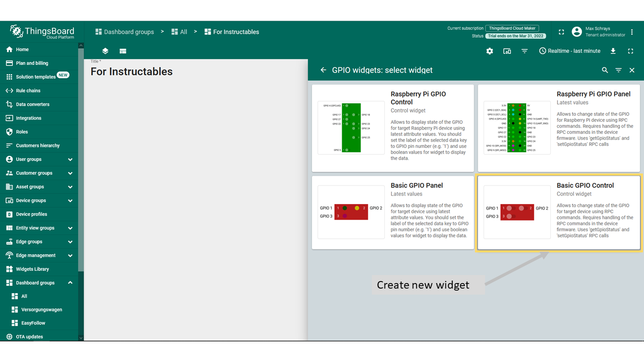Expand Edge groups chevron

click(x=70, y=242)
